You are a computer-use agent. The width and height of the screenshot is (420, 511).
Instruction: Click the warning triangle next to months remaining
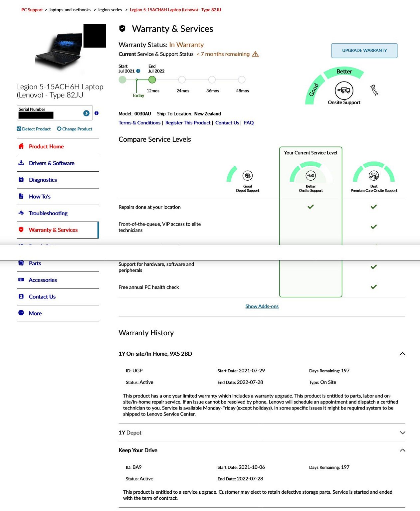[x=255, y=54]
